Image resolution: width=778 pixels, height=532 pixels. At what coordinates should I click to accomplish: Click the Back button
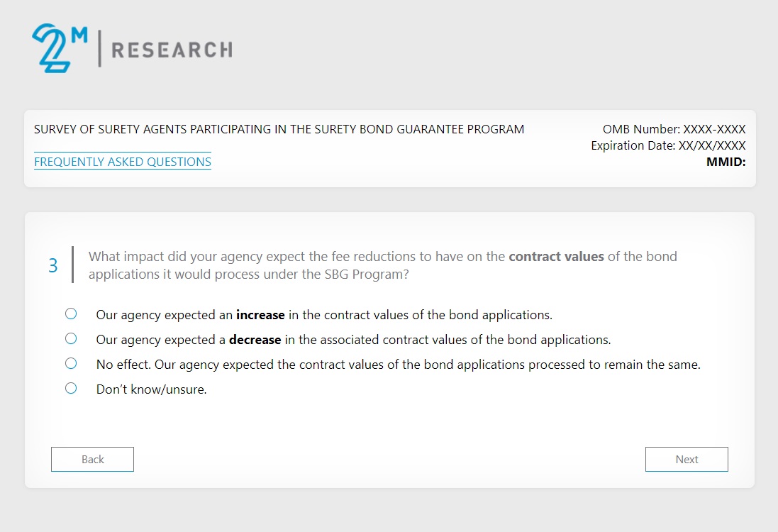click(x=92, y=459)
